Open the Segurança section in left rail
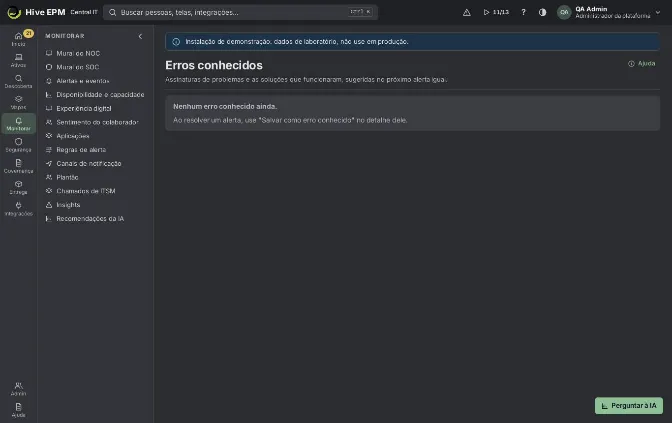The width and height of the screenshot is (672, 423). point(18,145)
